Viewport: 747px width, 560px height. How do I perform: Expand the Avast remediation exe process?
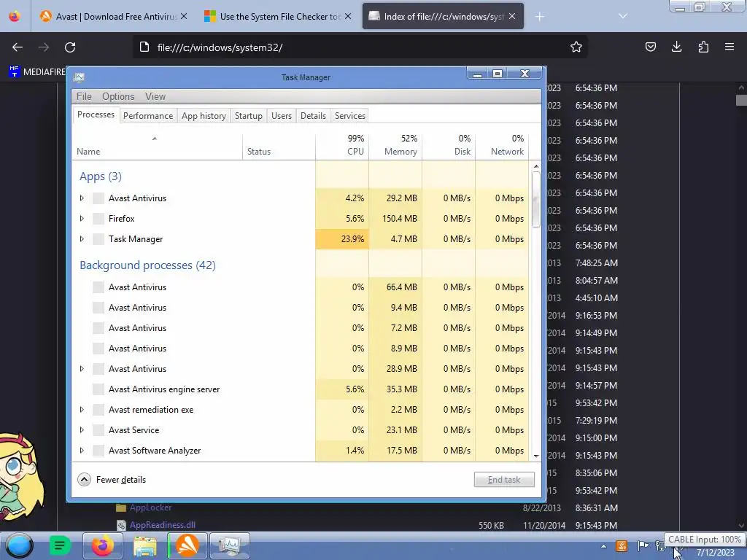pyautogui.click(x=82, y=410)
